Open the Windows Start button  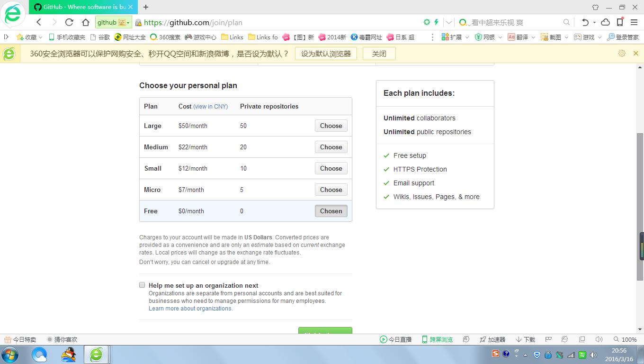pyautogui.click(x=10, y=355)
